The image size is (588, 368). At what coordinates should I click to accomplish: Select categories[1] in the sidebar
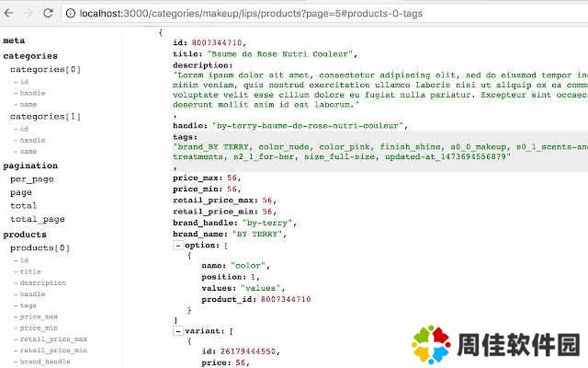pos(45,117)
